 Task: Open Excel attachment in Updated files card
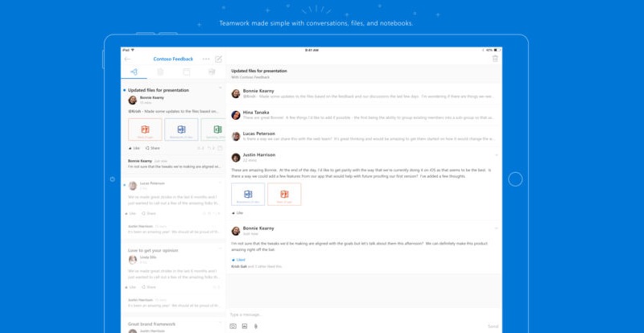213,129
